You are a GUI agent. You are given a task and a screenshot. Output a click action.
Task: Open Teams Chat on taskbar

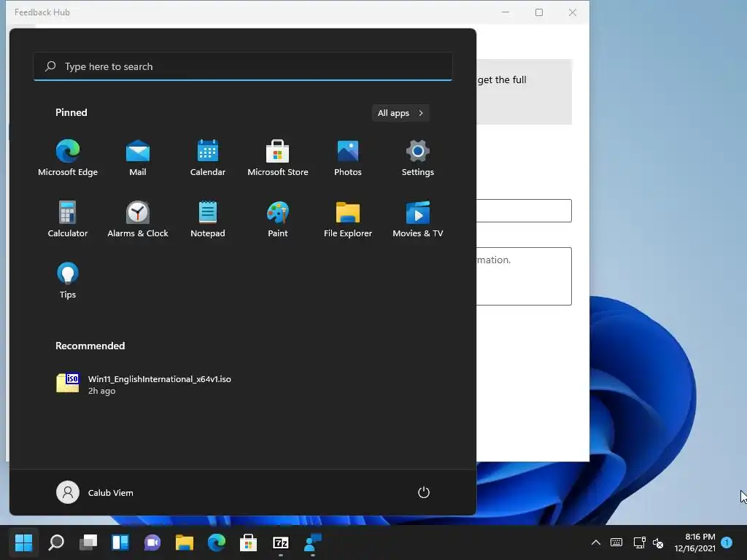(152, 542)
